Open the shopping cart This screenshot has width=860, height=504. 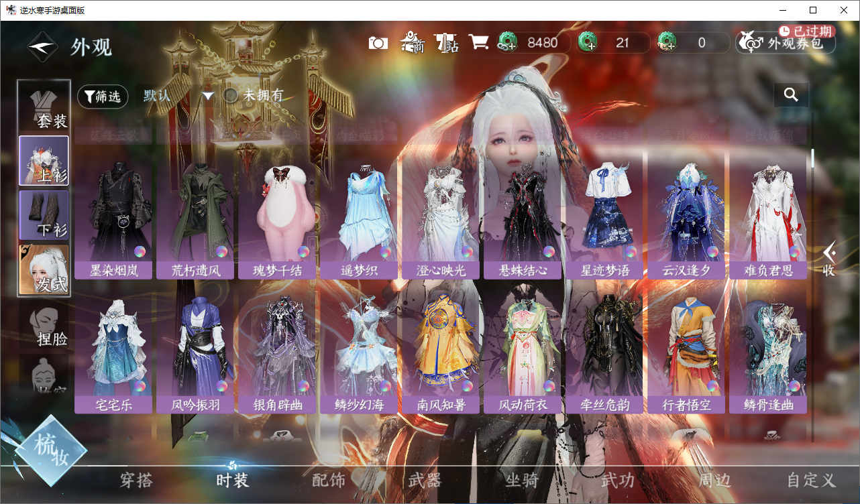[x=478, y=42]
